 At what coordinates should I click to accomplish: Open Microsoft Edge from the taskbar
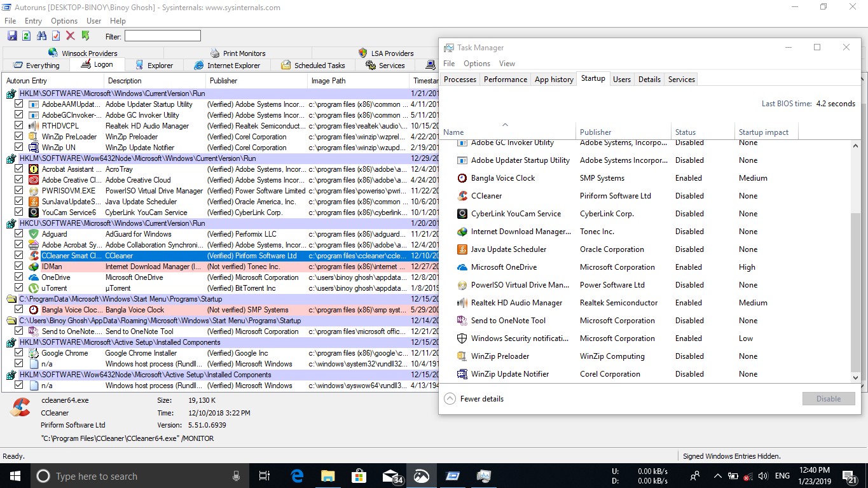(297, 476)
